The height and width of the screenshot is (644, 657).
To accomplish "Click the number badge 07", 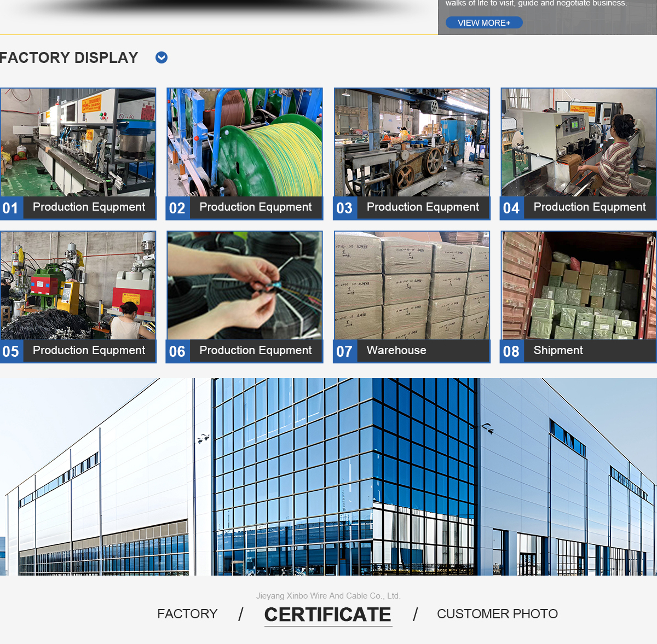I will 344,351.
